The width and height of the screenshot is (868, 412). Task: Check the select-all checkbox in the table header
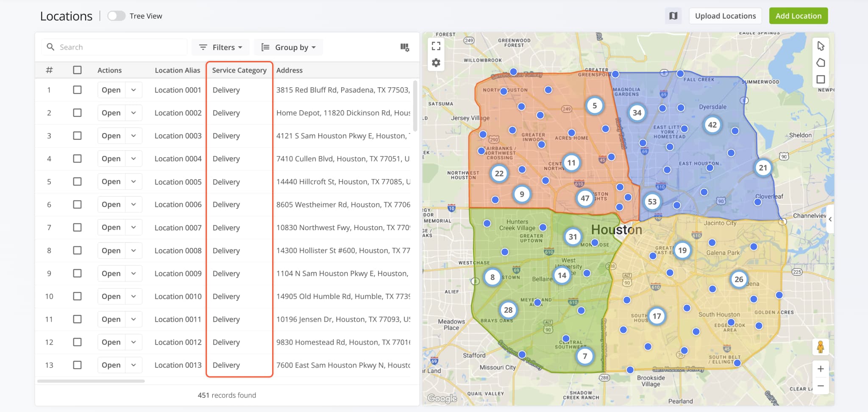[78, 70]
